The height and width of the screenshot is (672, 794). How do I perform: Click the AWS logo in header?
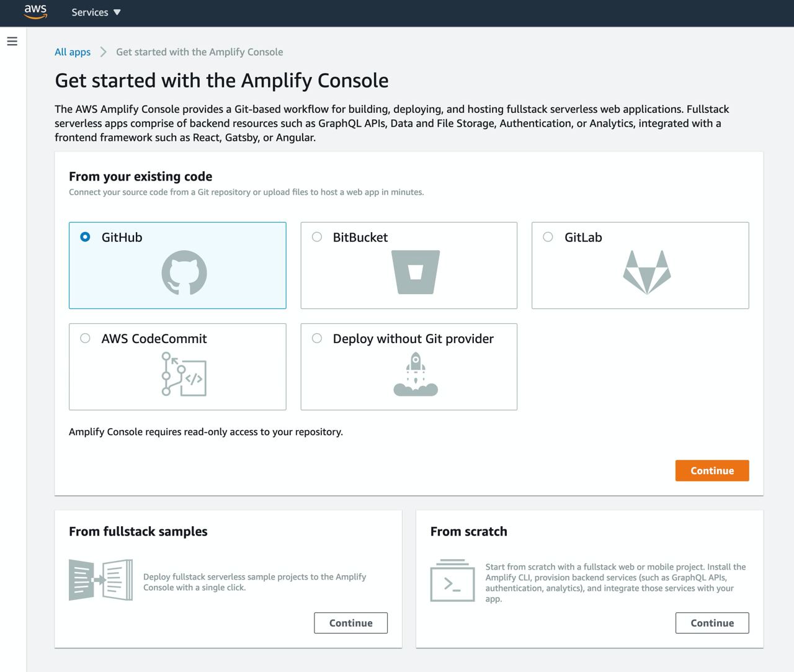point(35,12)
